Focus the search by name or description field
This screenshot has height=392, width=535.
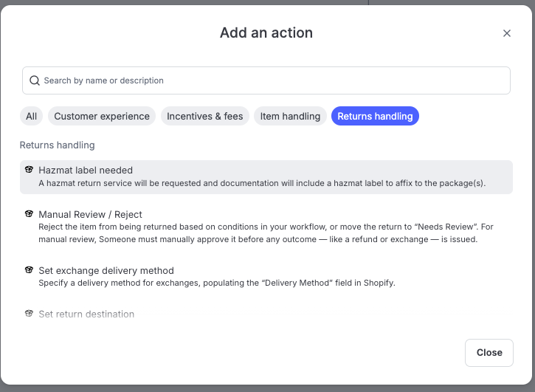(x=273, y=80)
